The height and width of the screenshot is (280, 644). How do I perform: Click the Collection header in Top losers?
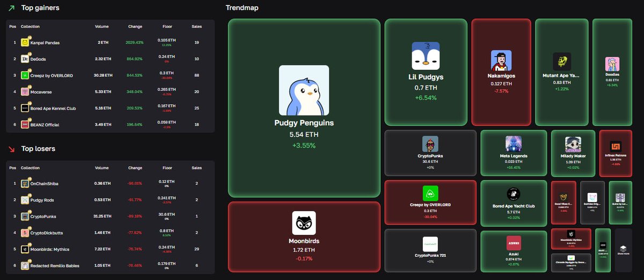coord(30,168)
